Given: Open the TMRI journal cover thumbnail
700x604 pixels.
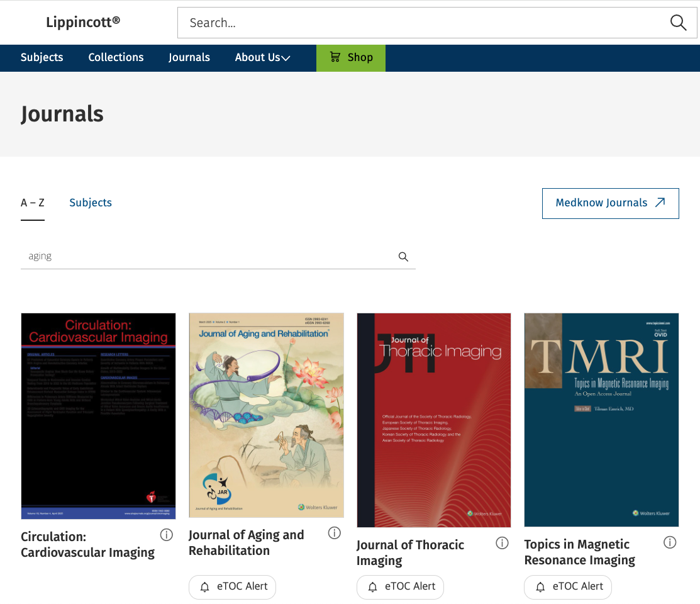Looking at the screenshot, I should (601, 420).
